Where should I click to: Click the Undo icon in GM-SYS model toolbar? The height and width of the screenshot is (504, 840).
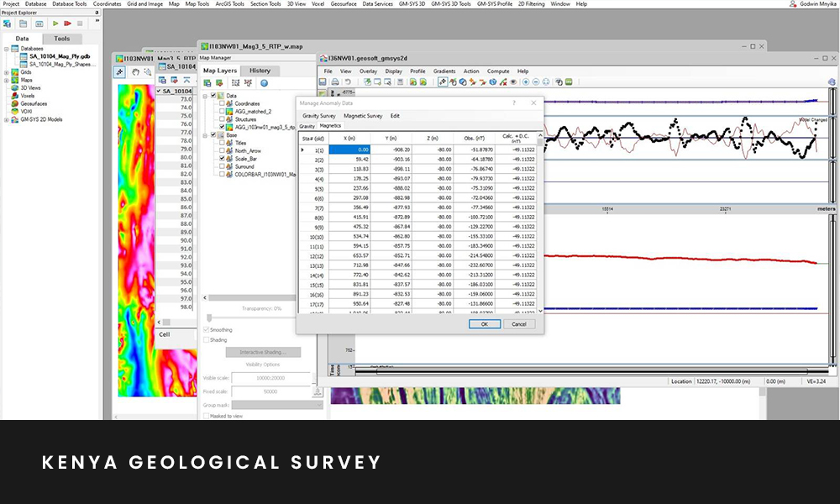[348, 82]
